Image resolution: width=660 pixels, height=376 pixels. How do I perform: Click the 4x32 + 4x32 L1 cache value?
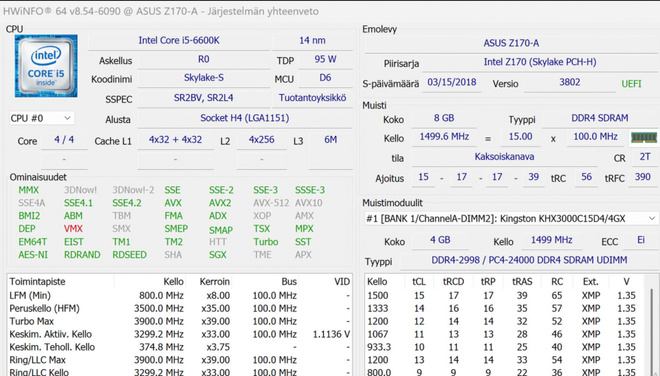click(176, 140)
